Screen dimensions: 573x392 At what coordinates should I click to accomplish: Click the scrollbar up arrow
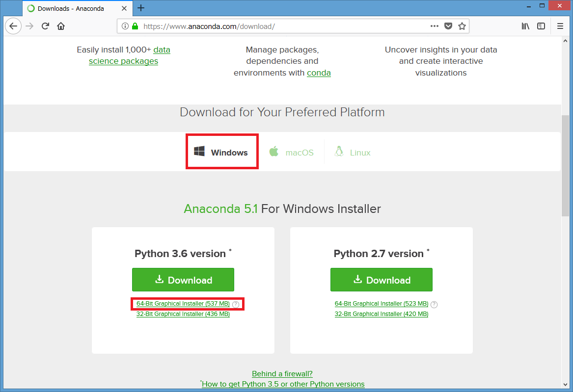pyautogui.click(x=565, y=41)
